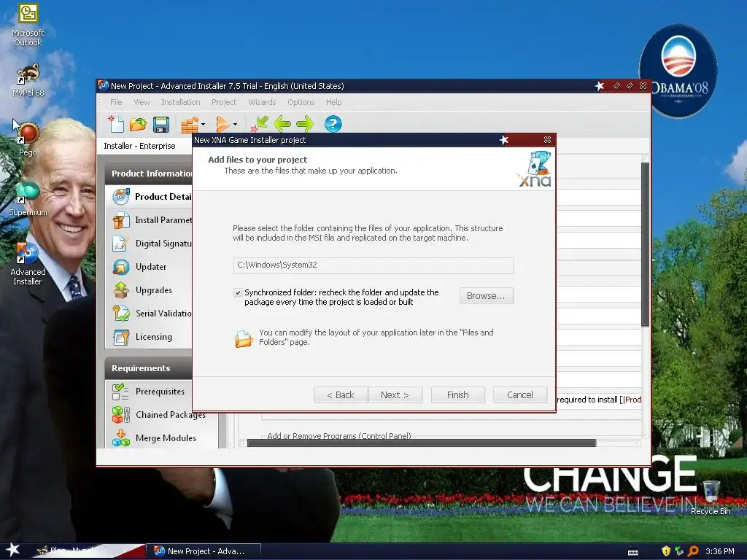Open the Recycle Bin desktop icon
The height and width of the screenshot is (560, 747).
(x=711, y=497)
